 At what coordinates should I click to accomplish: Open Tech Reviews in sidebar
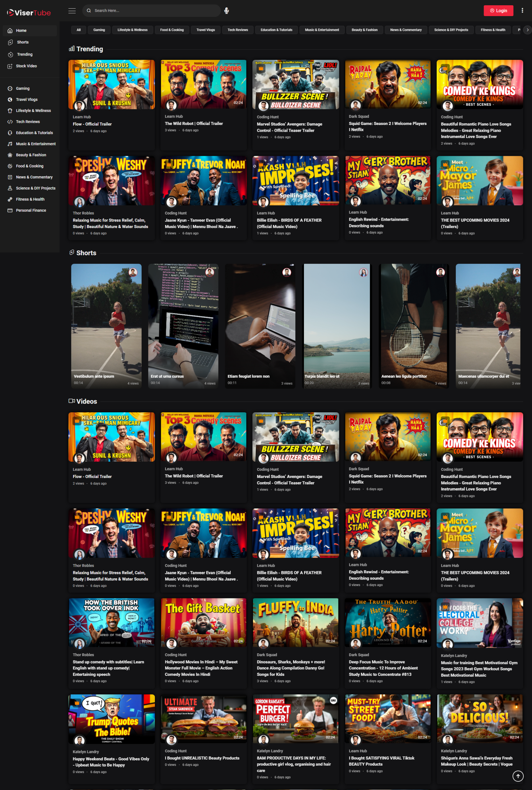coord(27,122)
